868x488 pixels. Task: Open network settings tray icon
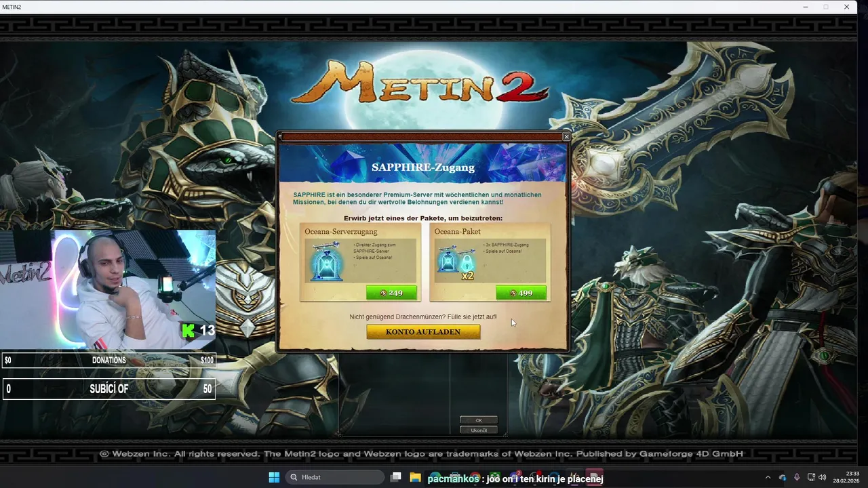[x=811, y=477]
